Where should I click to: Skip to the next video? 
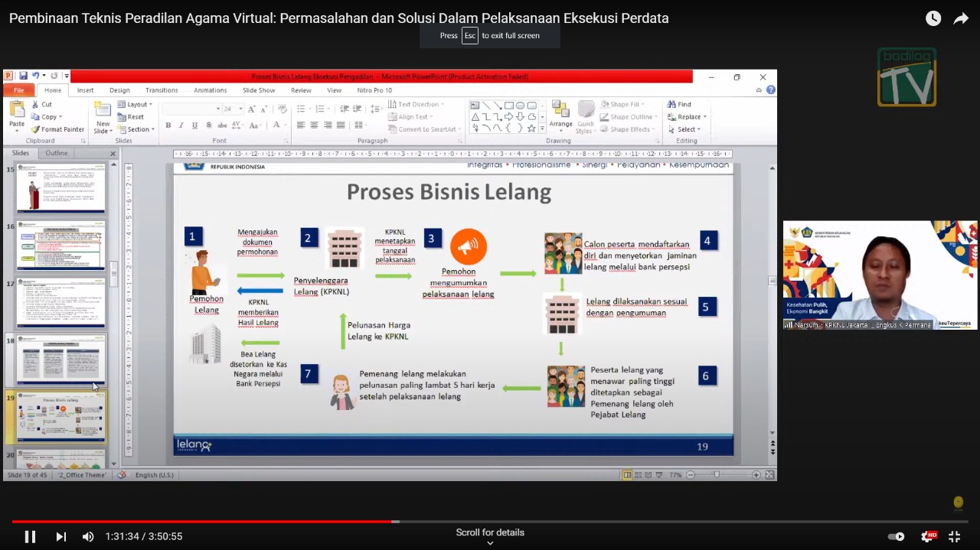pos(61,536)
